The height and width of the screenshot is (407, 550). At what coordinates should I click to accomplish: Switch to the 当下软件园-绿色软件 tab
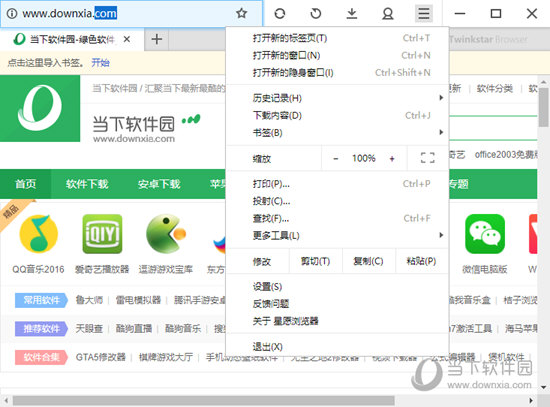tap(72, 39)
